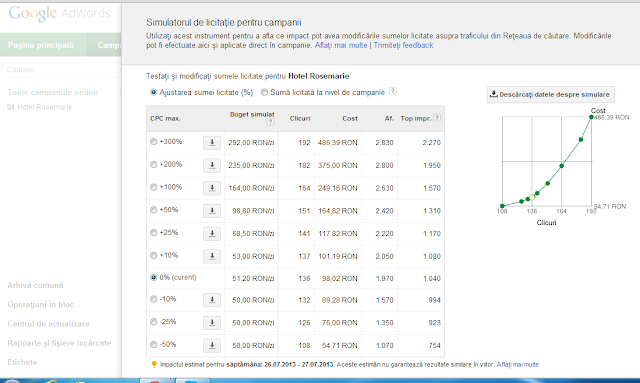Click the Cost column header

[x=350, y=118]
